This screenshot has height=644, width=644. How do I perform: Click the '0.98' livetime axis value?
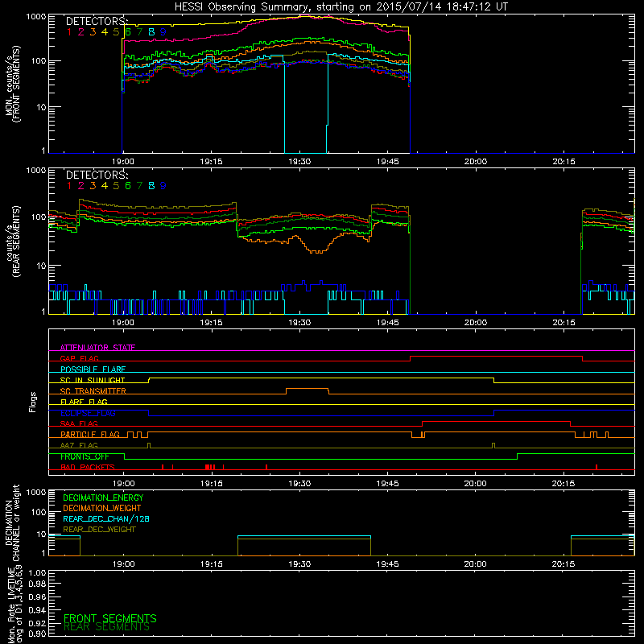[x=37, y=584]
